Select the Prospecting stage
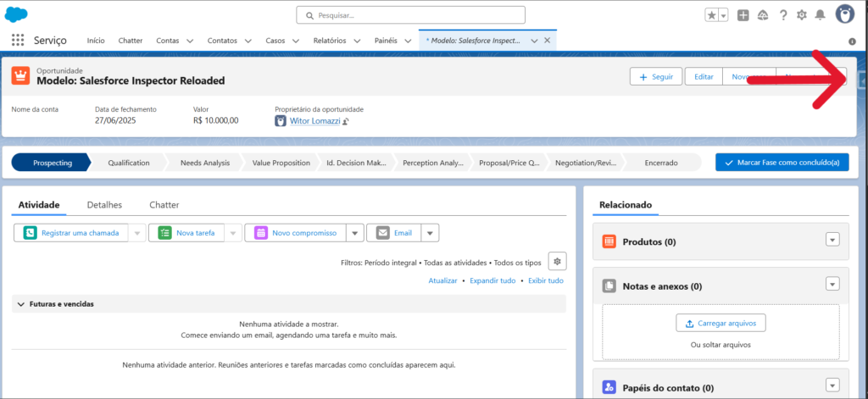This screenshot has width=868, height=399. 50,163
